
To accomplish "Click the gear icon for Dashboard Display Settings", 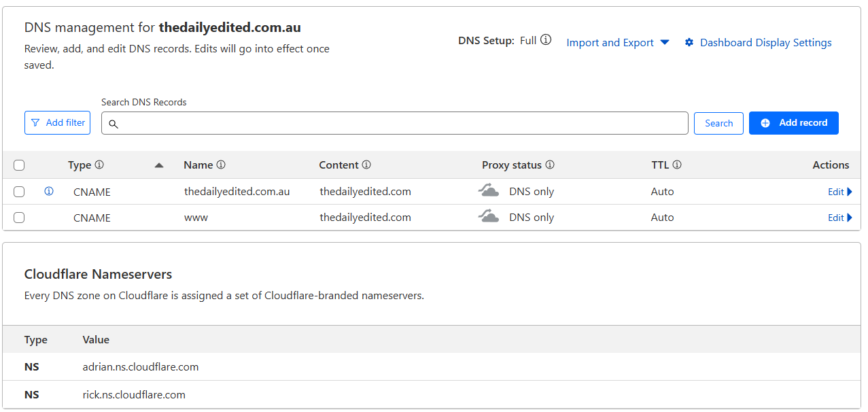I will pos(689,43).
